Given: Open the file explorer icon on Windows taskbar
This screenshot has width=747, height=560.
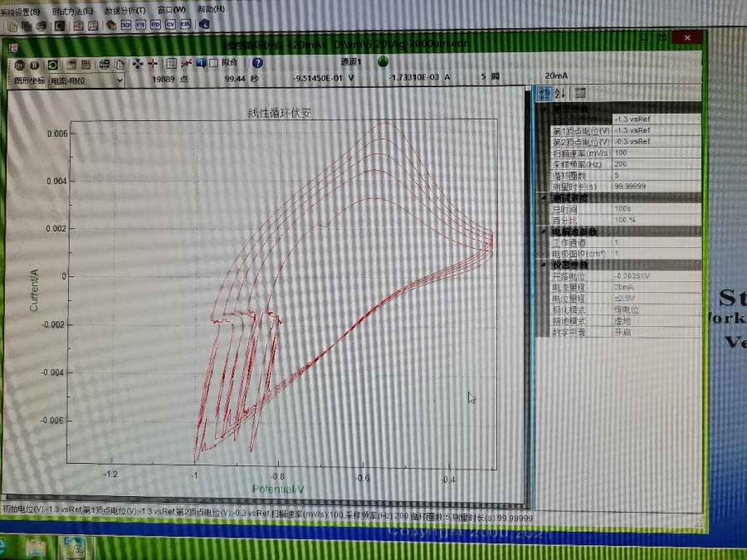Looking at the screenshot, I should 37,548.
